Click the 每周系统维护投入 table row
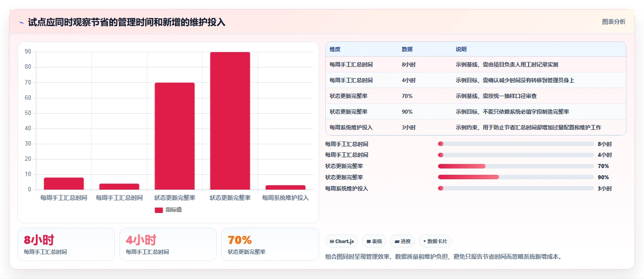644x279 pixels. (x=476, y=128)
